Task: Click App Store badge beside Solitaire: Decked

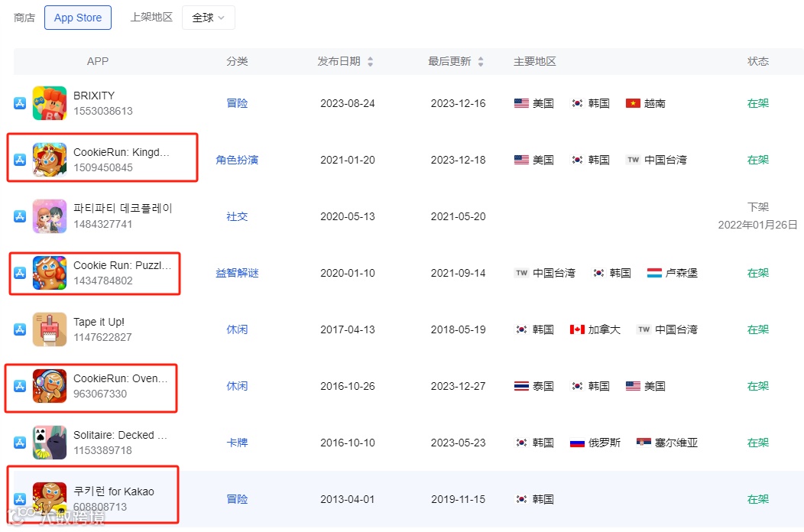Action: (x=19, y=443)
